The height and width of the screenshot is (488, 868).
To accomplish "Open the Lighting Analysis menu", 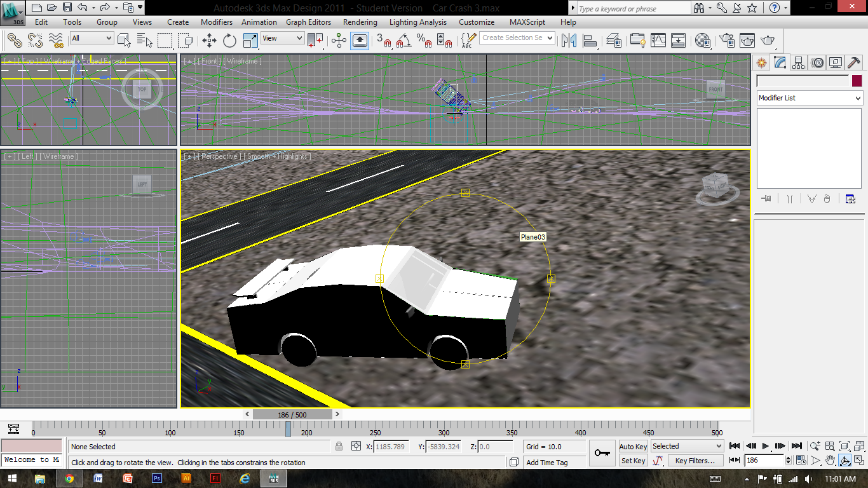I will [x=417, y=22].
